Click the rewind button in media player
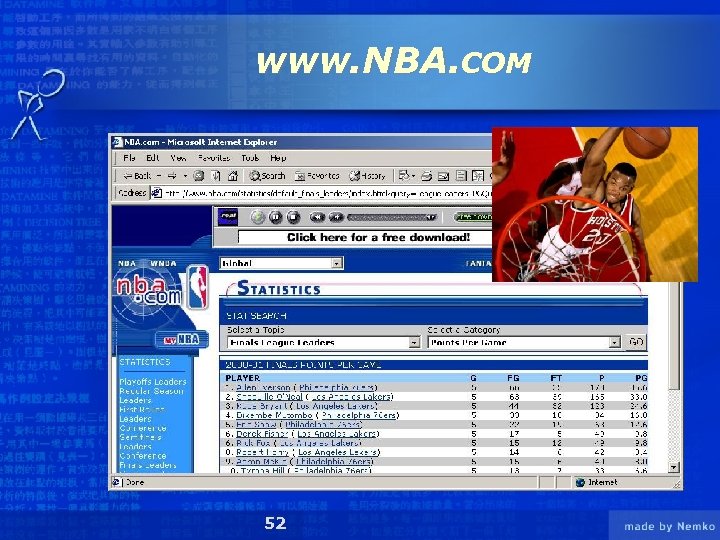 (x=317, y=217)
